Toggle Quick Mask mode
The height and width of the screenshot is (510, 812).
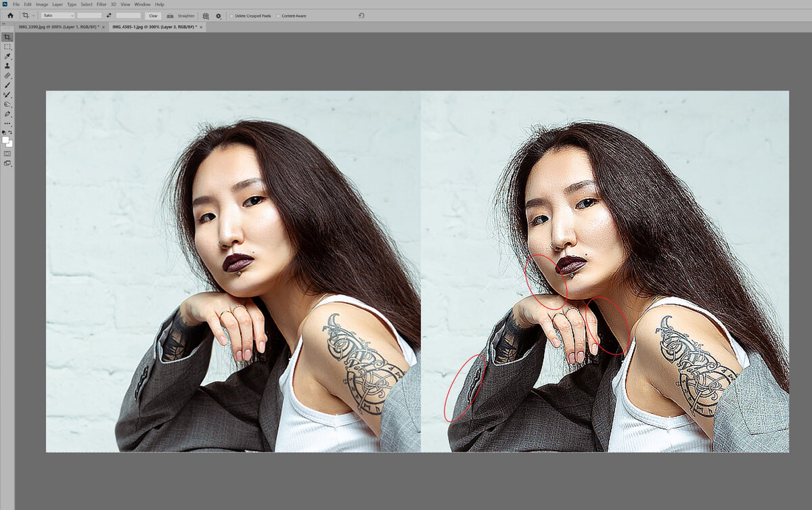pos(7,154)
